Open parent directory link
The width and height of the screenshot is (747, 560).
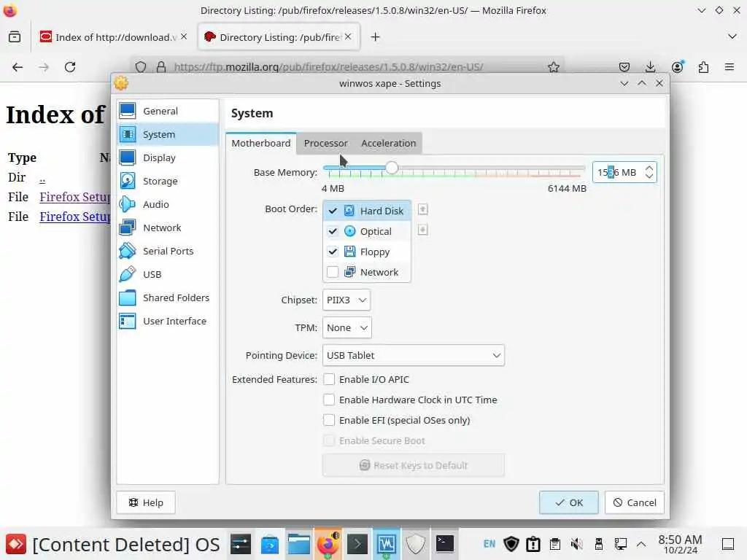42,179
